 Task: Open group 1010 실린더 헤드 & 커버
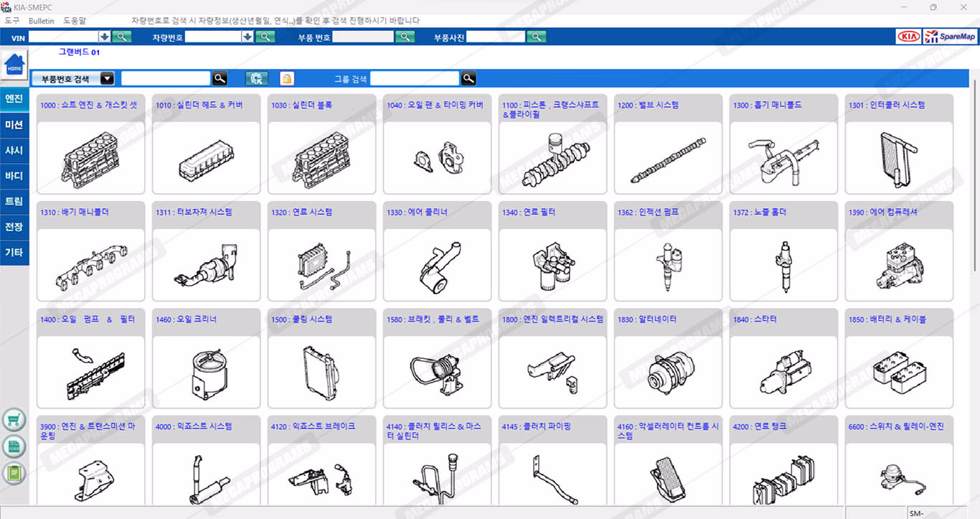206,144
